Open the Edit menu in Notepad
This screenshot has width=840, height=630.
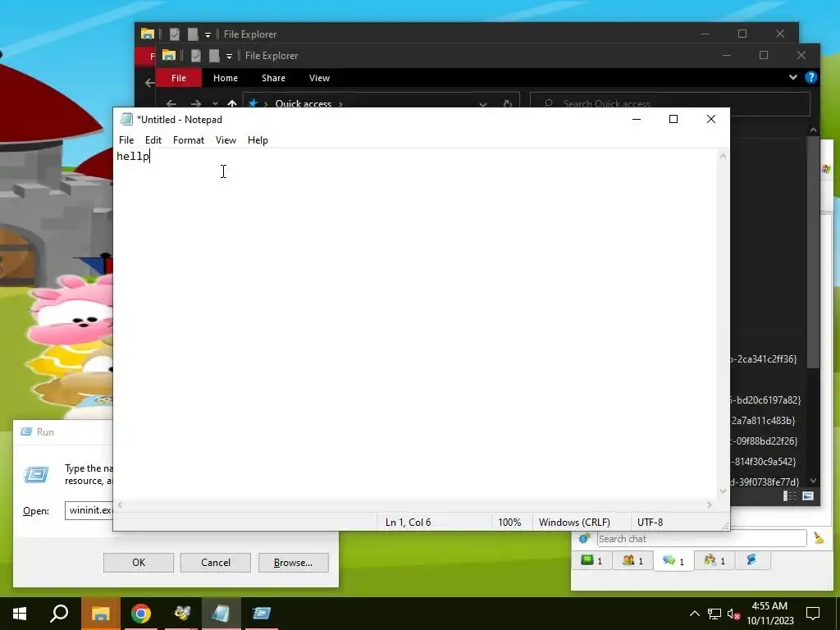point(153,139)
